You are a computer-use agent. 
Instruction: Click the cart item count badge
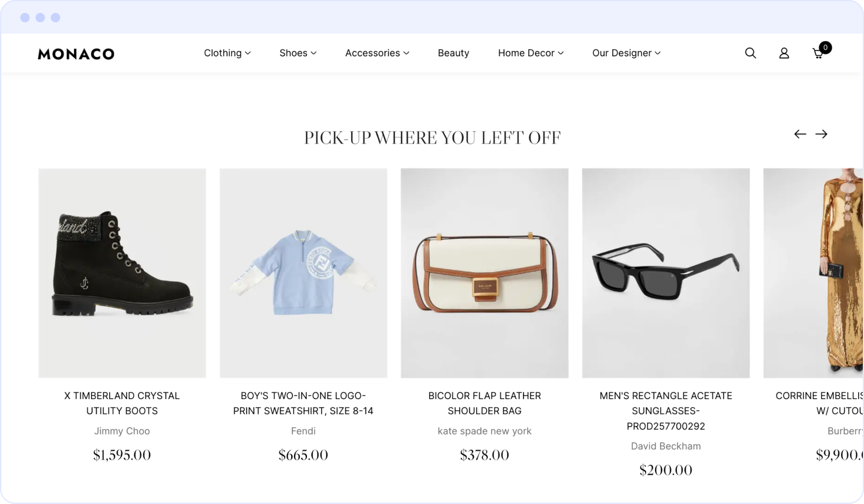(x=825, y=48)
